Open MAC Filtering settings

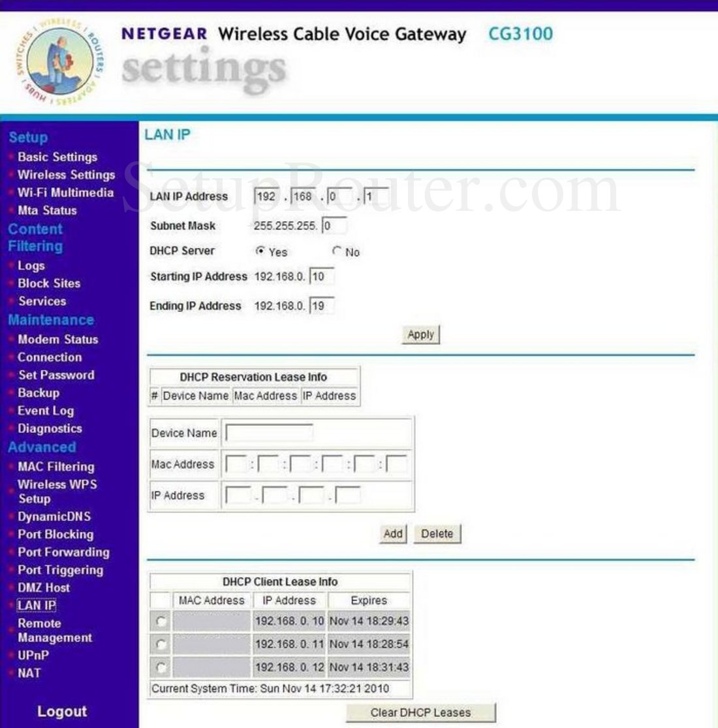56,467
